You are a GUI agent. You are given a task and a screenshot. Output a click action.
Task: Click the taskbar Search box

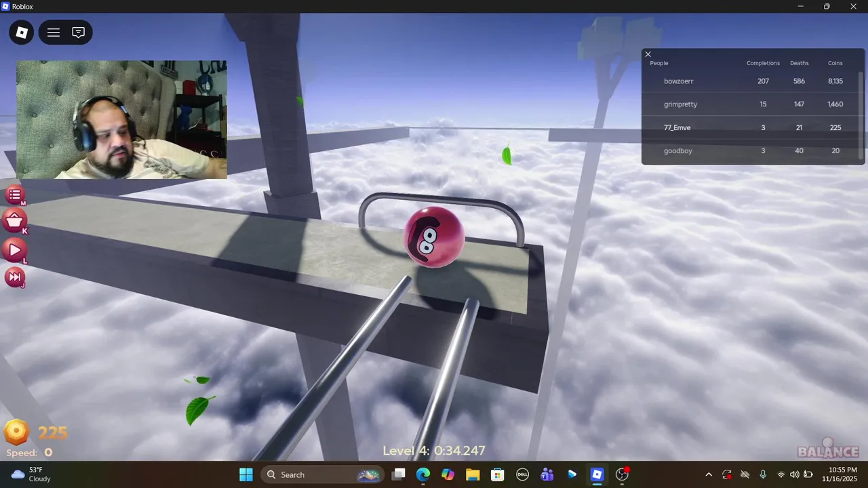pos(322,474)
